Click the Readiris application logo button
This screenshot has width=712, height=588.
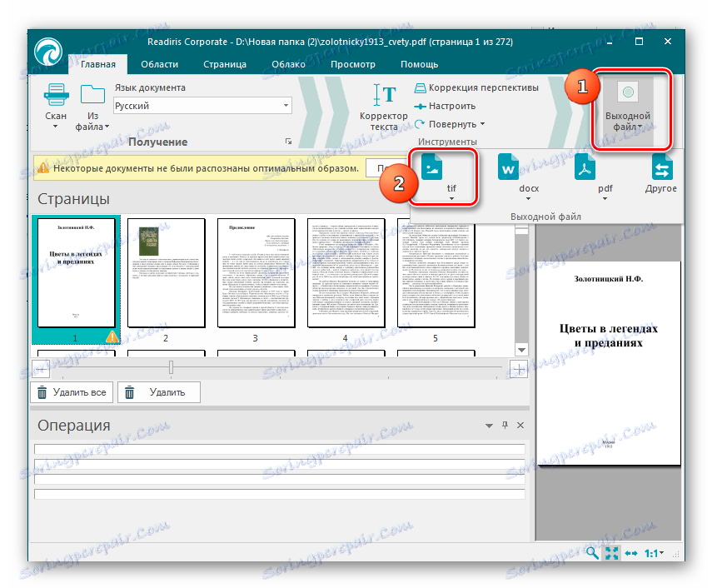48,52
